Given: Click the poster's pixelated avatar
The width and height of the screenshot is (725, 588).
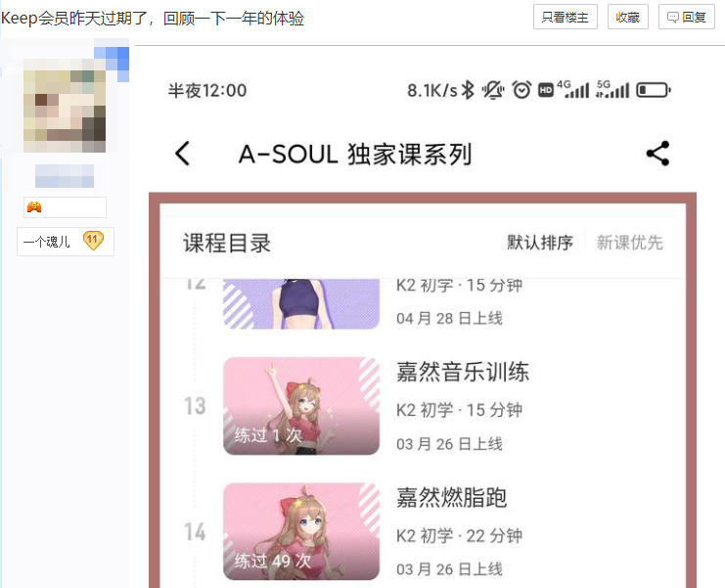Looking at the screenshot, I should [x=65, y=106].
